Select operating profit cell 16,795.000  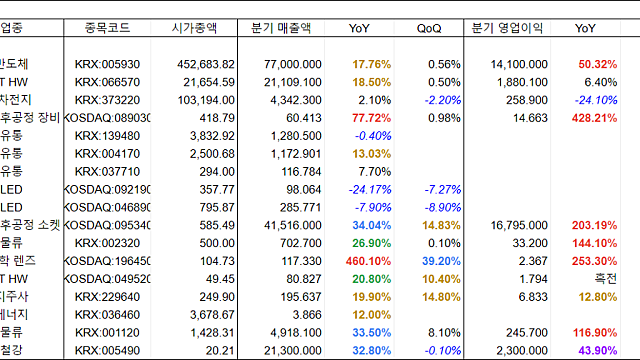point(519,226)
